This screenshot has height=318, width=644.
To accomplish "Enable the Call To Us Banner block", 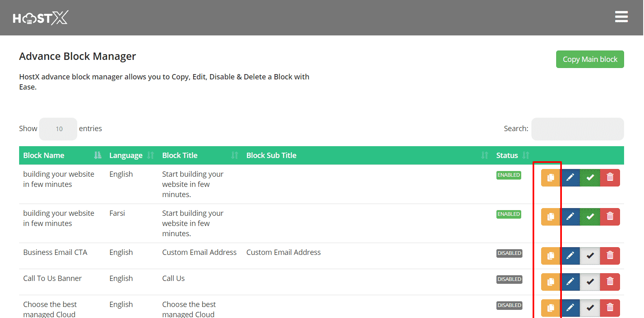I will (x=590, y=282).
